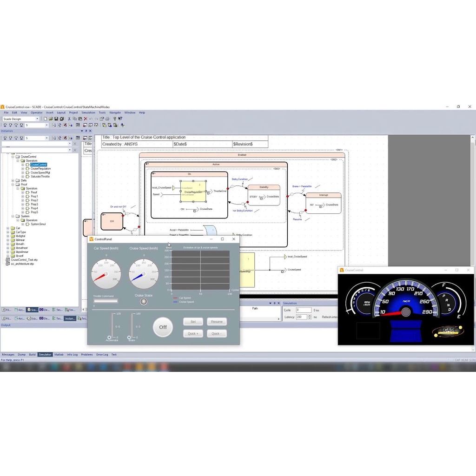Collapse the Operators folder under CruiseControl
Image resolution: width=476 pixels, height=476 pixels.
coord(18,161)
